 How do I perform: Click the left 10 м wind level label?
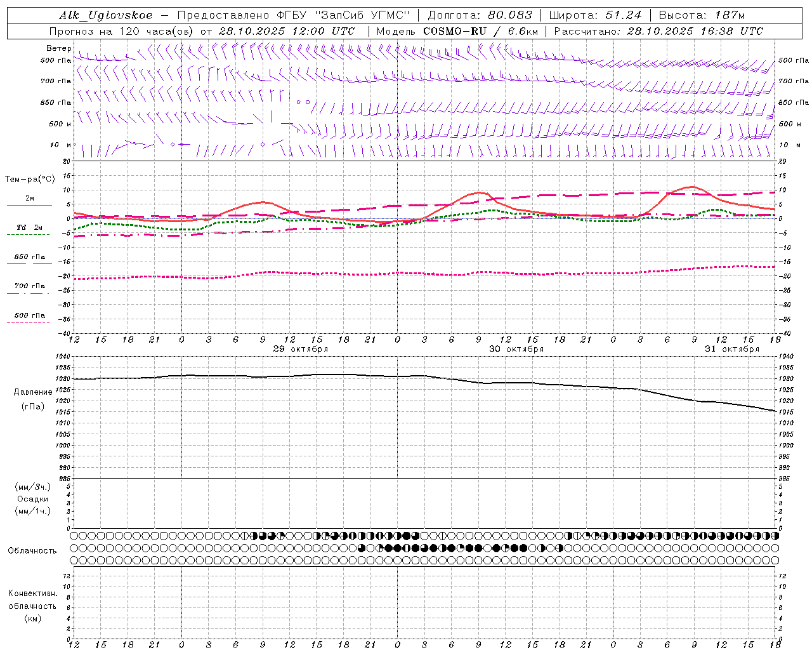click(61, 145)
